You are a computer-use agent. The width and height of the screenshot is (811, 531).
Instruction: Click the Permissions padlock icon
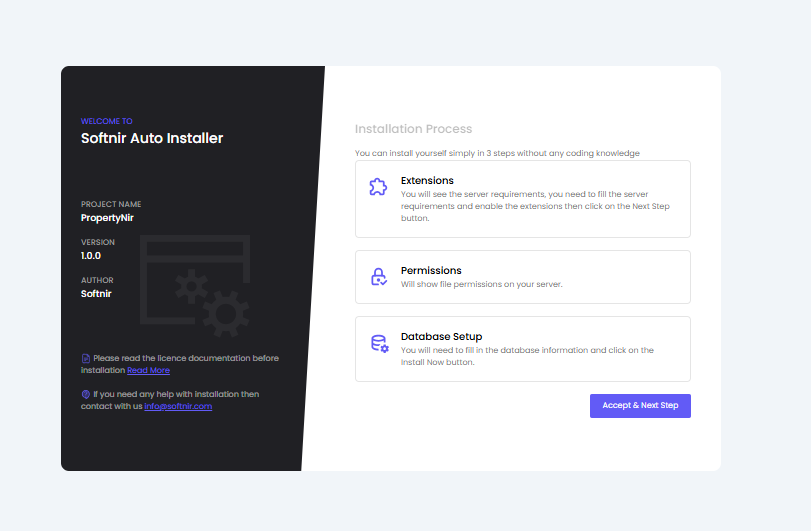[378, 277]
